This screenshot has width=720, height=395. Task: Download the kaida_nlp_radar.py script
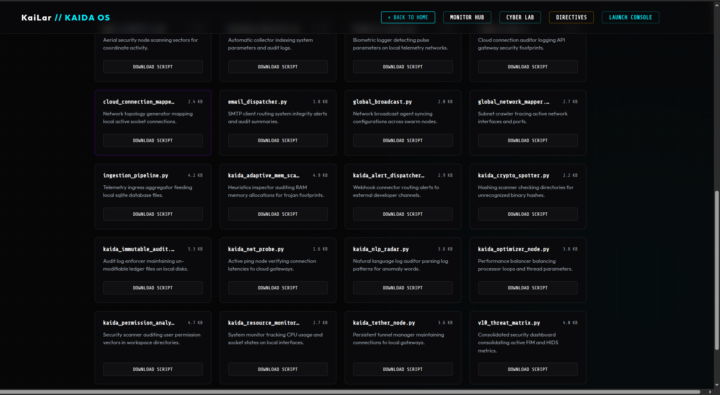403,288
